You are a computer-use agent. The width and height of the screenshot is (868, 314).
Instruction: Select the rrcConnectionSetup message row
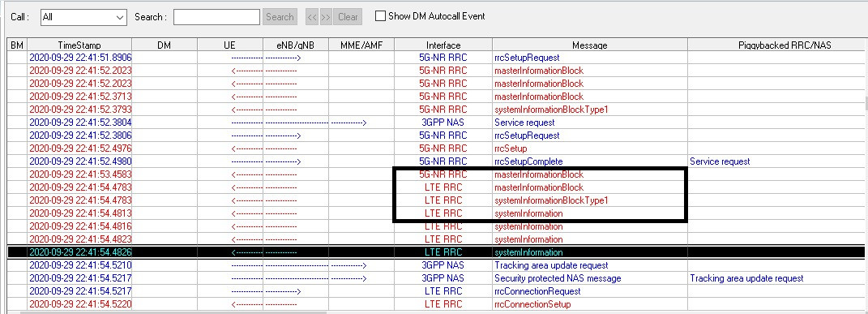point(436,304)
